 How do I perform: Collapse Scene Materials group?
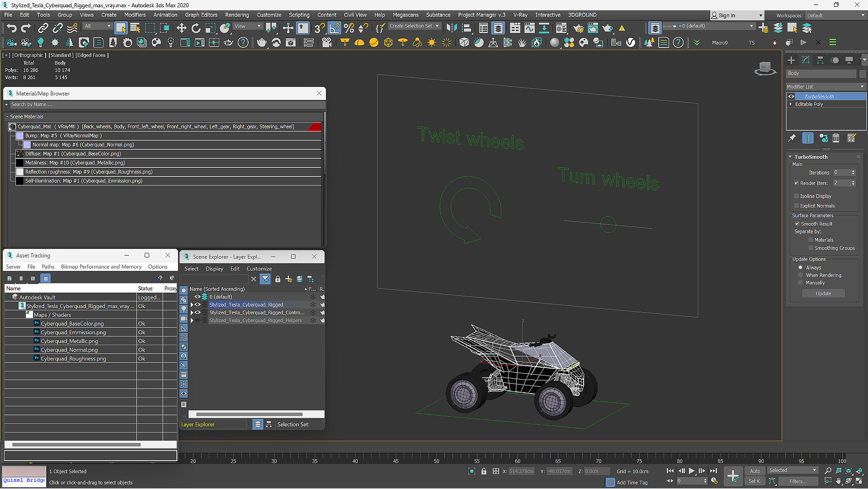[7, 117]
